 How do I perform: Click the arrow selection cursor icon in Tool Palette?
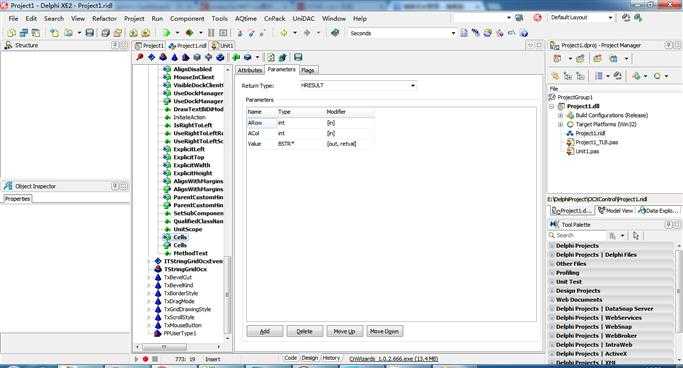[x=636, y=235]
